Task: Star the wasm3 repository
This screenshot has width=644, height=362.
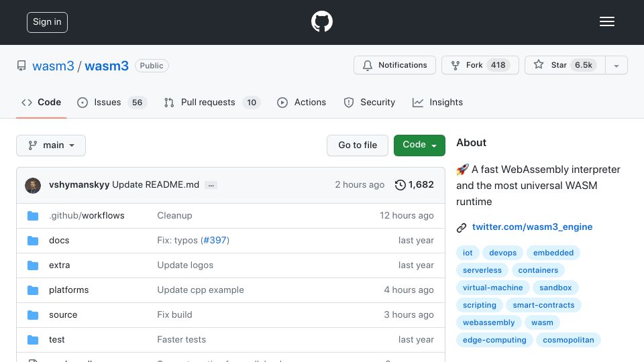Action: [x=565, y=65]
